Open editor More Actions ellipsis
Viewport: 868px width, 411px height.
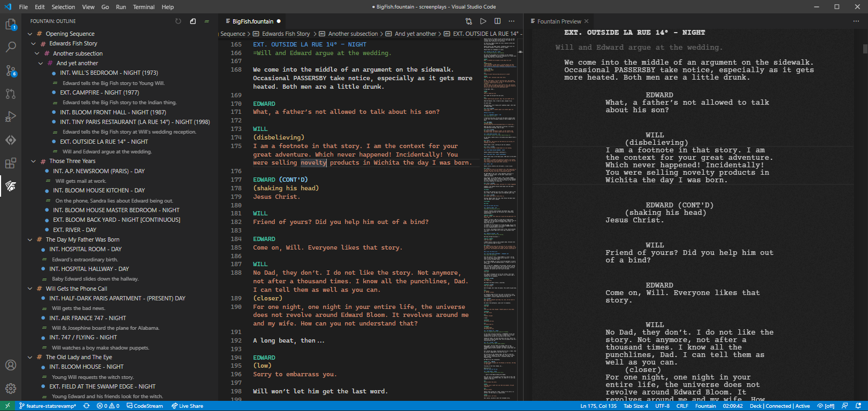512,21
